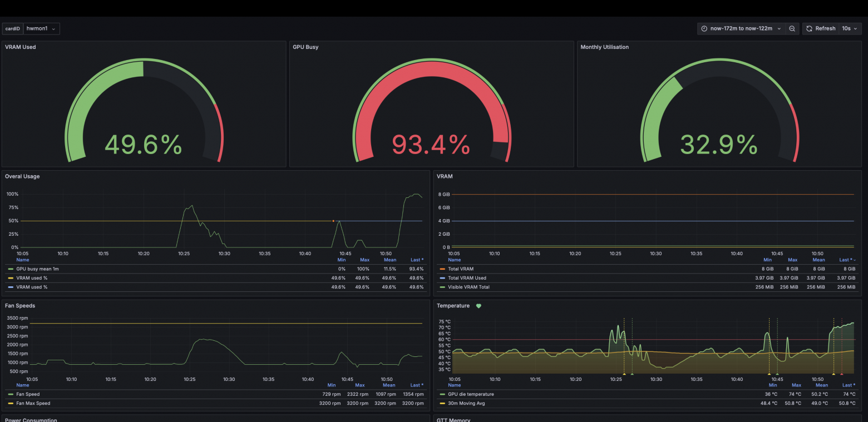Click the Total VRAM orange color swatch
Screen dimensions: 868x422
click(x=442, y=269)
